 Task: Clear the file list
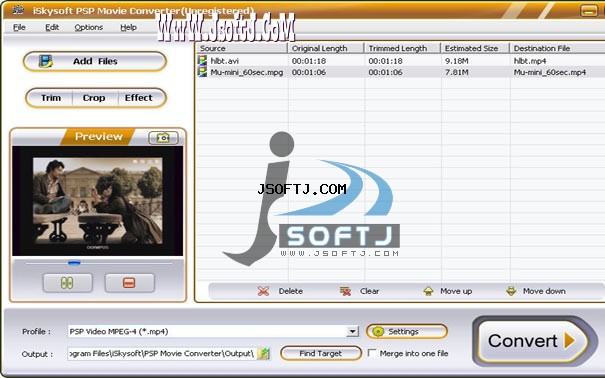pos(359,291)
